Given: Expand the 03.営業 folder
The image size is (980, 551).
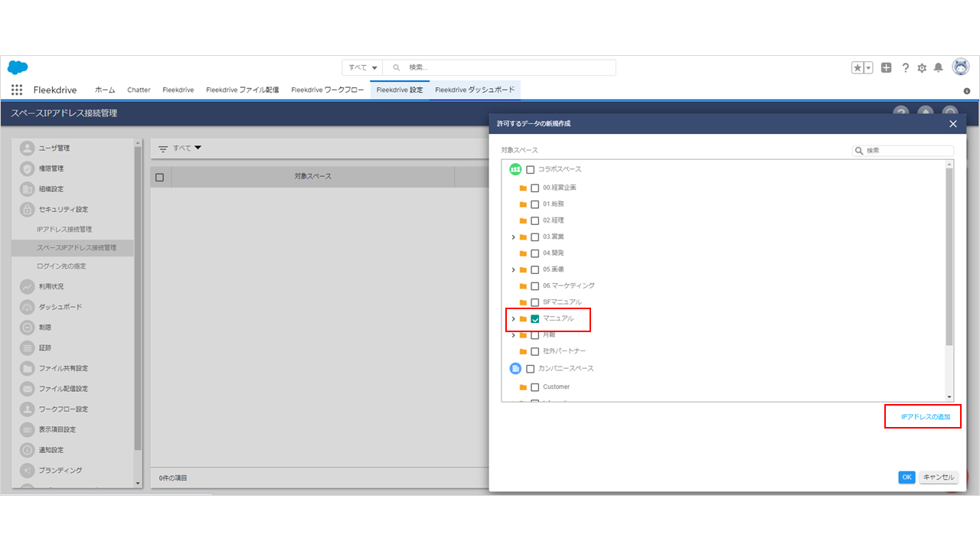Looking at the screenshot, I should pyautogui.click(x=513, y=237).
